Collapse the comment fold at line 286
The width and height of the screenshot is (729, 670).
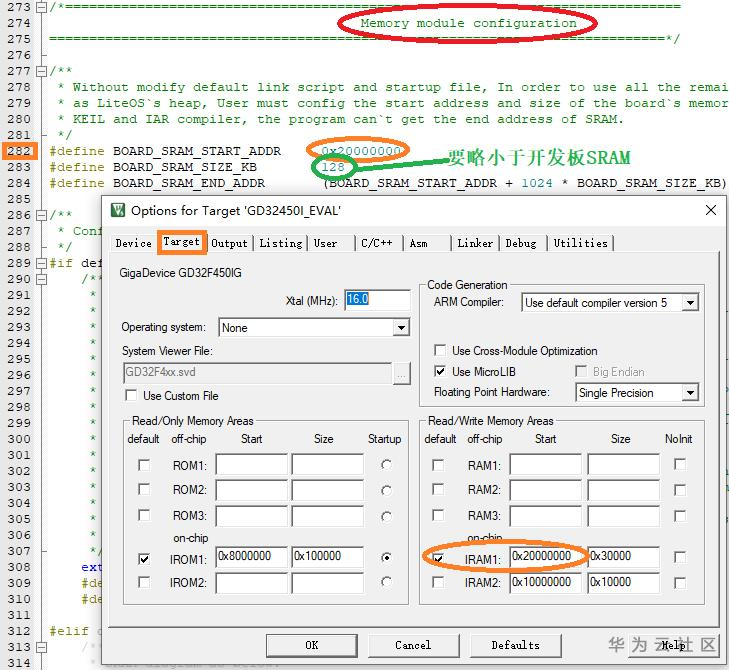coord(42,215)
